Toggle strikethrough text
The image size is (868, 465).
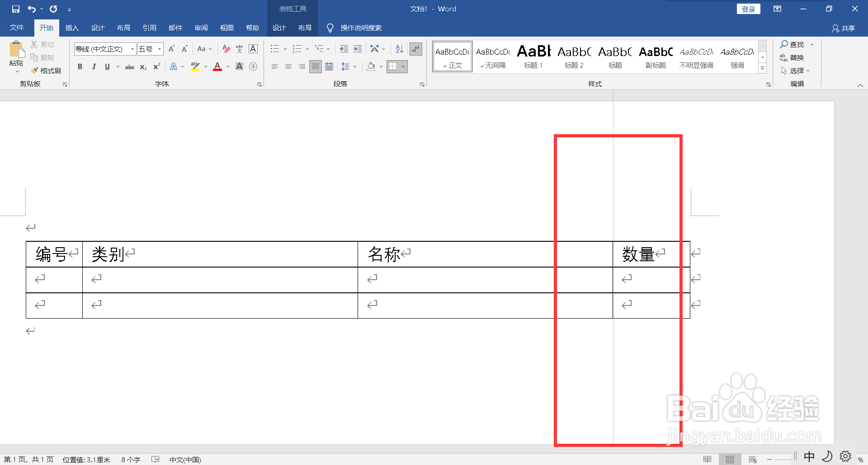coord(130,67)
